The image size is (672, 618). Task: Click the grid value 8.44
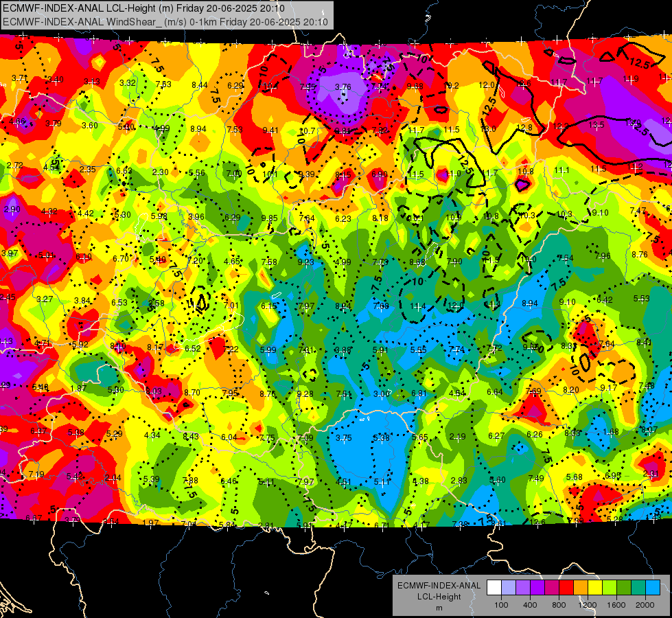199,85
